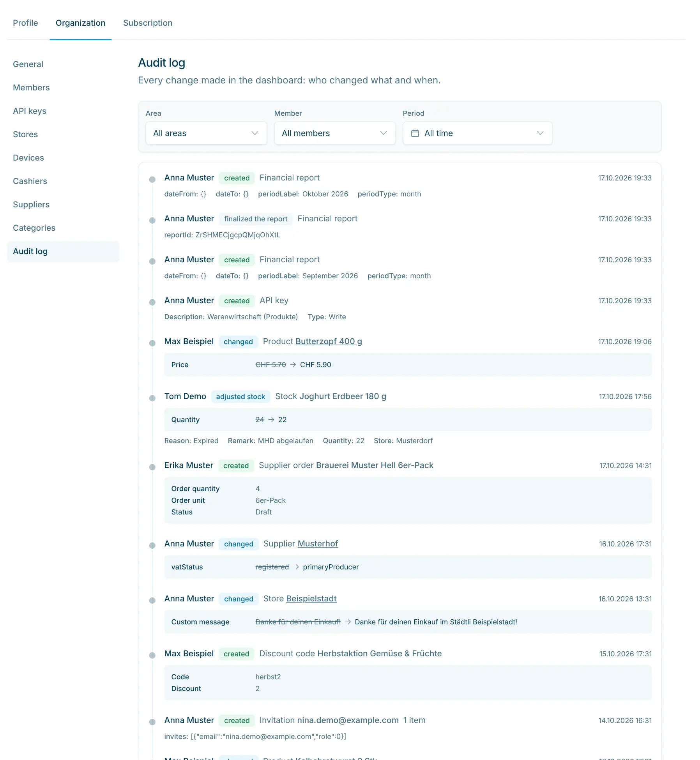Click 'changed' badge on Butterzopf entry

coord(238,342)
